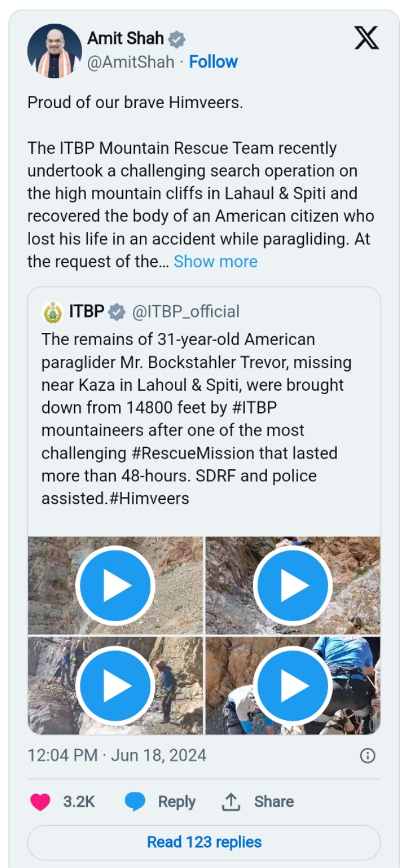Click Amit Shah's blue verified badge
Screen dimensions: 408x868
coord(177,39)
